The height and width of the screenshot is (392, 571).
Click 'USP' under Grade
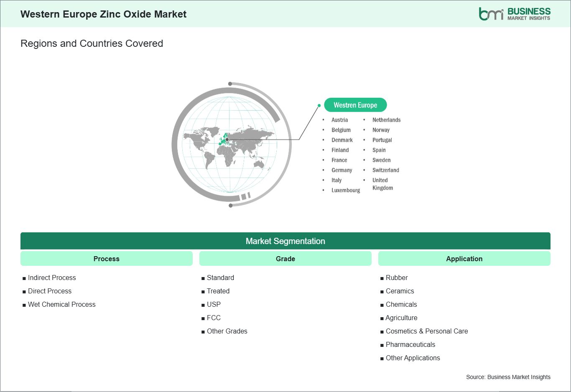coord(214,304)
